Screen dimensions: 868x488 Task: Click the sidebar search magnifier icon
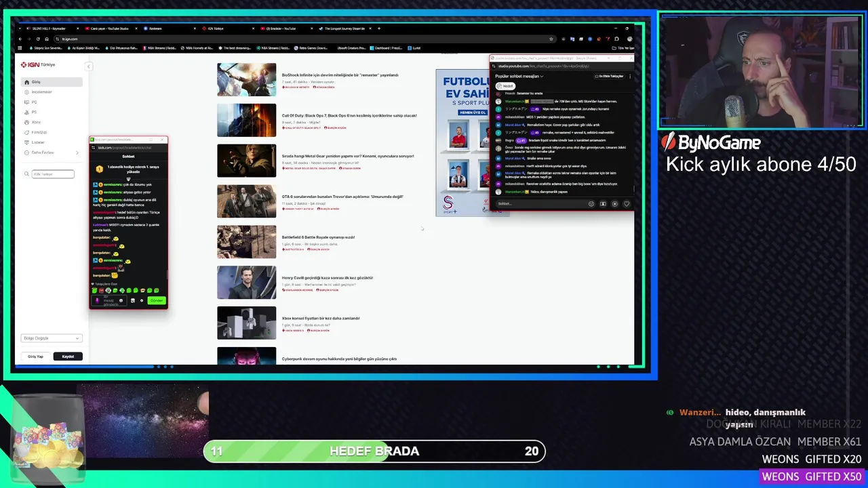[x=26, y=174]
